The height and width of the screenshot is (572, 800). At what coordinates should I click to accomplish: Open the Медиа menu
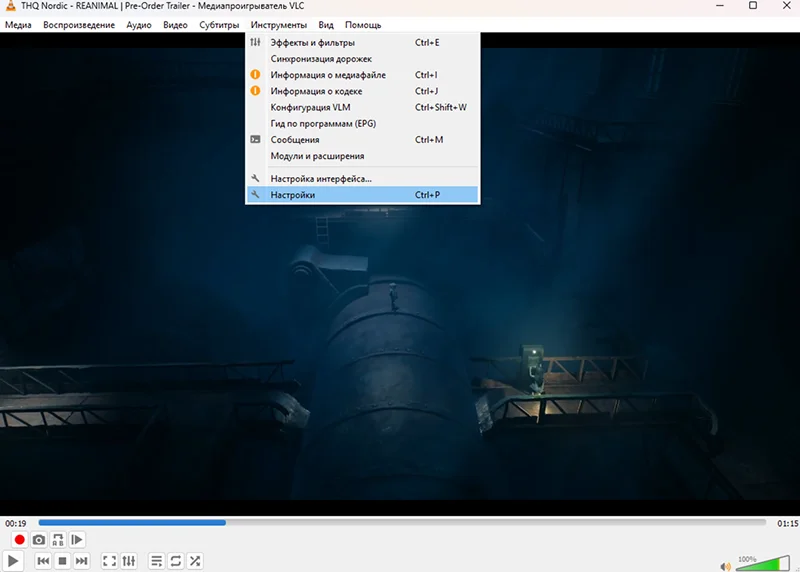(x=18, y=24)
